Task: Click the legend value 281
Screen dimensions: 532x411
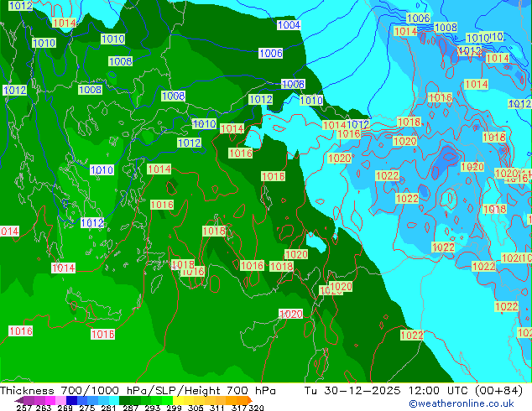Action: pos(108,408)
